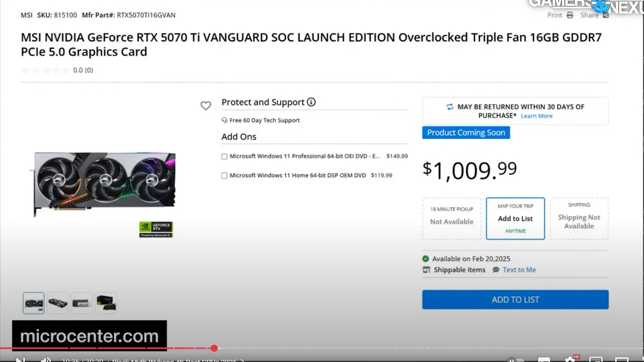The image size is (644, 362).
Task: Toggle the autoplay switch in the player
Action: [x=516, y=360]
